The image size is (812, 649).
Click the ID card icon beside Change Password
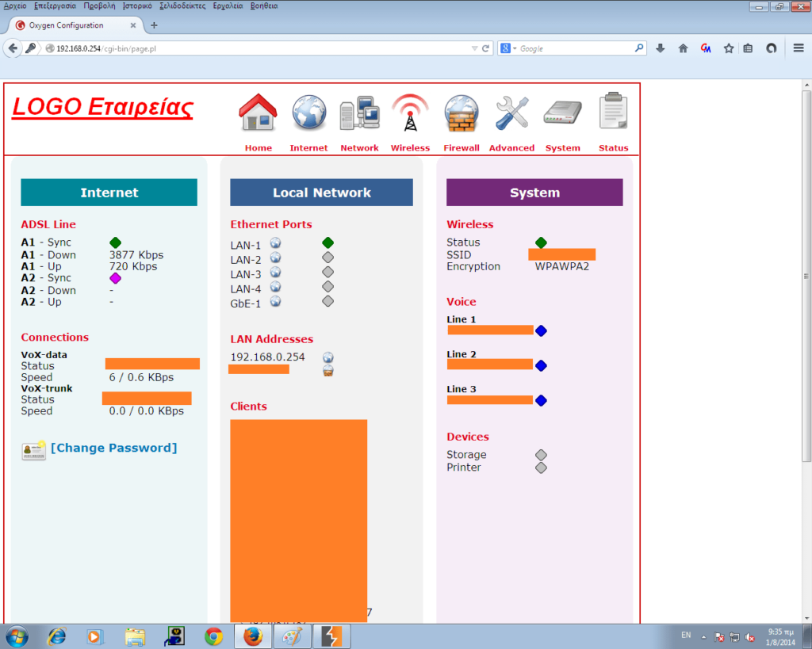point(33,450)
